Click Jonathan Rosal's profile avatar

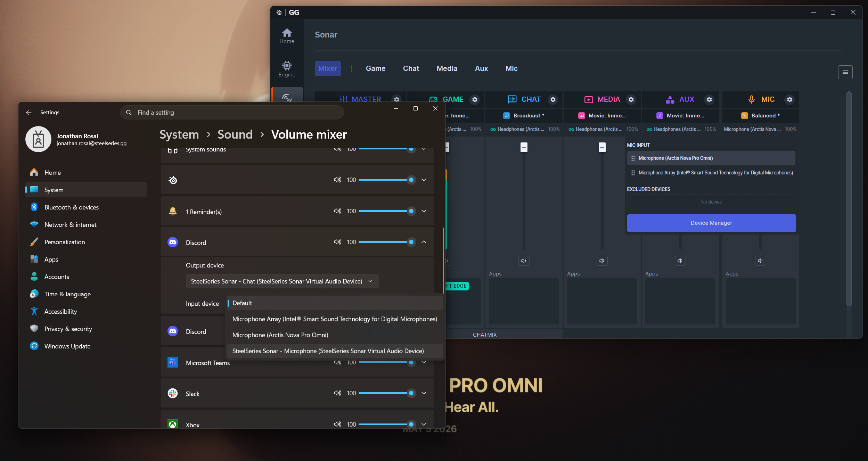(x=38, y=139)
